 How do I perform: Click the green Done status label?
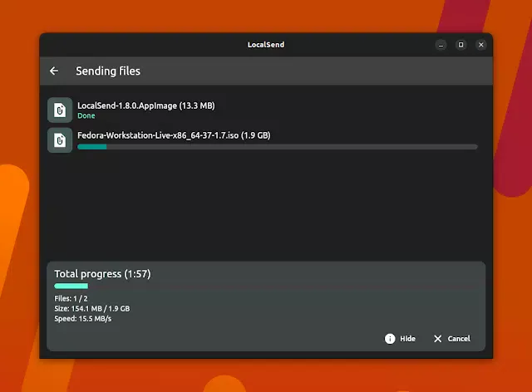pyautogui.click(x=86, y=116)
